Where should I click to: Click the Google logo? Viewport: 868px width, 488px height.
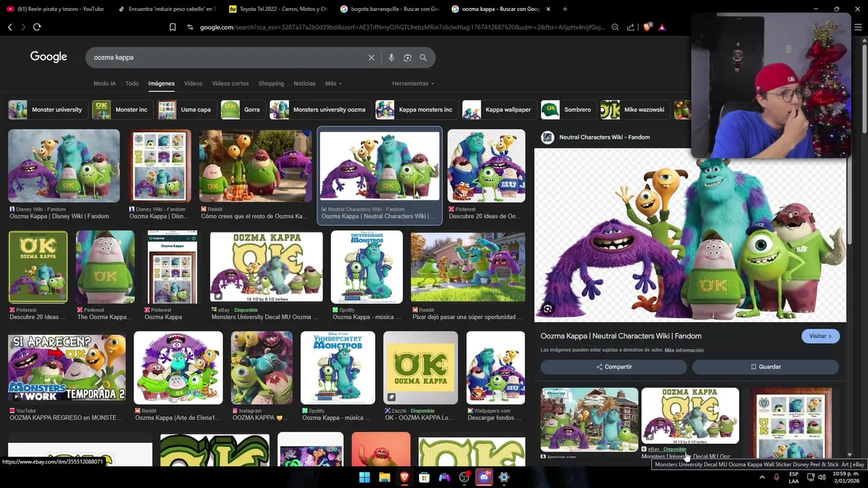pos(49,57)
